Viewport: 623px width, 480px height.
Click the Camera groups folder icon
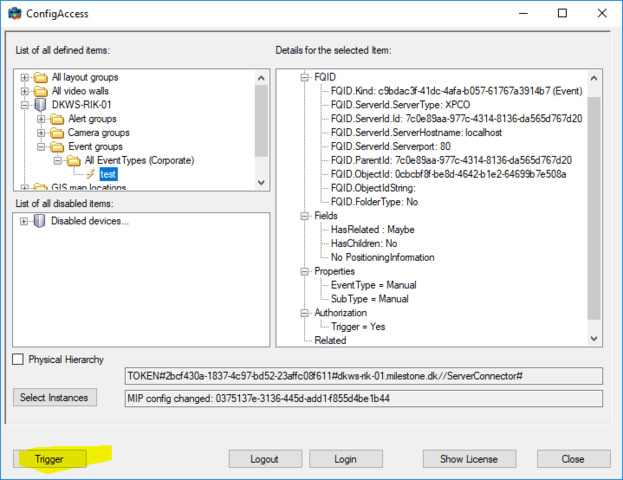[x=56, y=133]
